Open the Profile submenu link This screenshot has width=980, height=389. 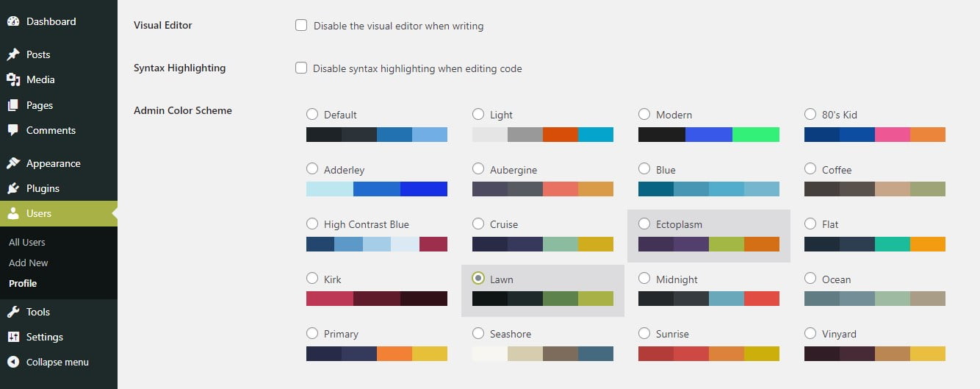[23, 283]
